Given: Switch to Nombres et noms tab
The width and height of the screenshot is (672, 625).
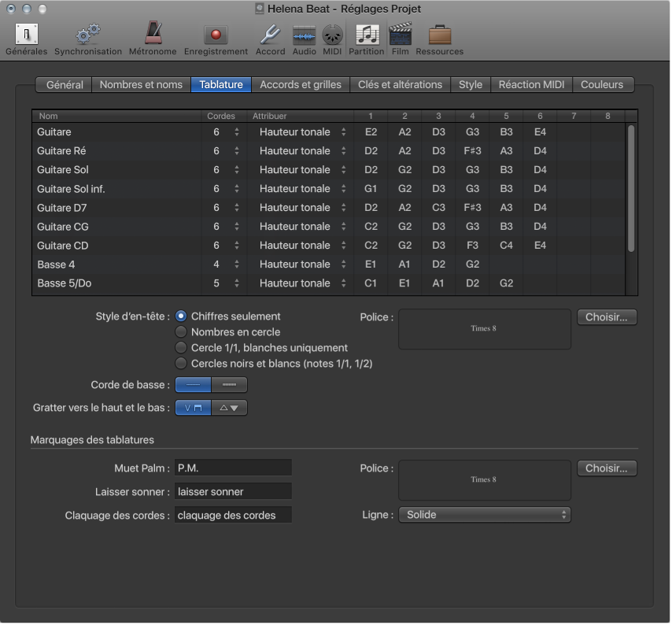Looking at the screenshot, I should (141, 84).
